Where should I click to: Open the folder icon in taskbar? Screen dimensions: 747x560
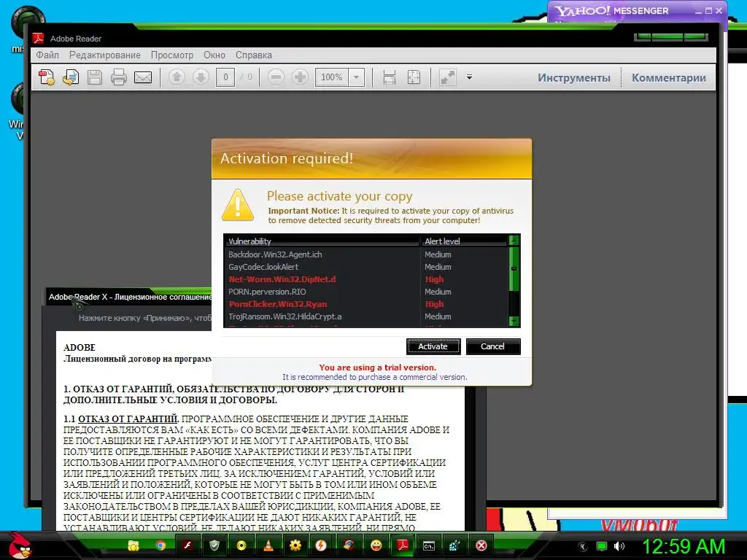(x=133, y=545)
